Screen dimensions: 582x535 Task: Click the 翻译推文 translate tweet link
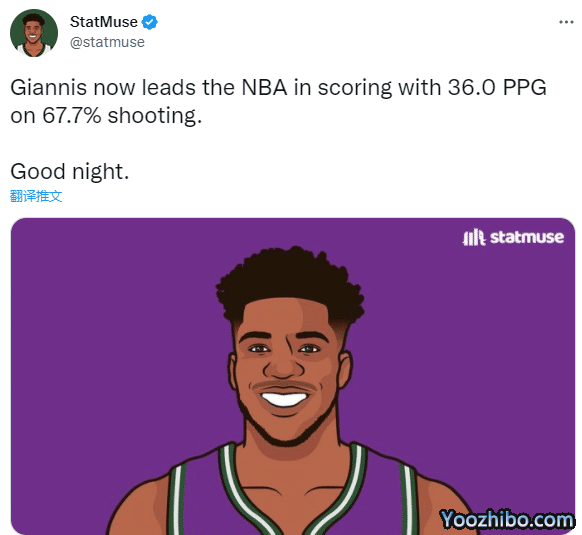tap(36, 196)
